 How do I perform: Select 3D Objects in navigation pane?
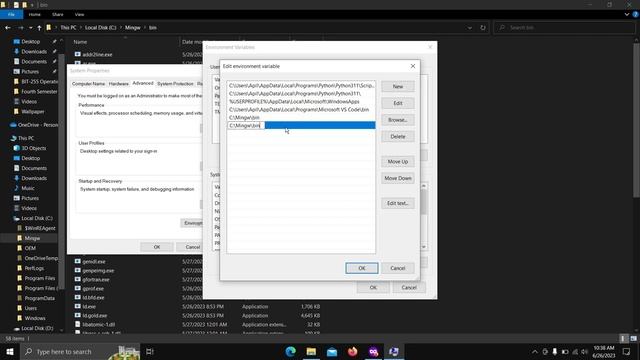[33, 148]
